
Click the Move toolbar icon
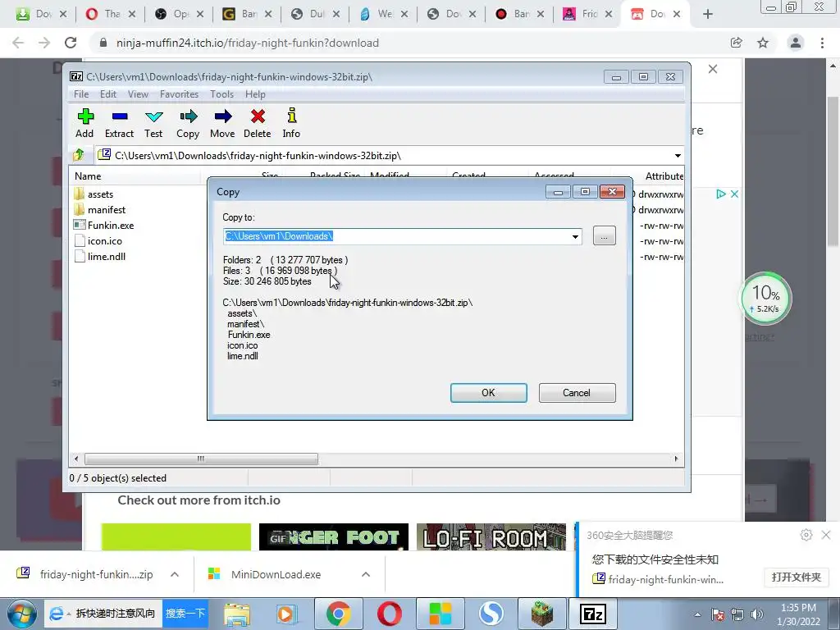[222, 123]
